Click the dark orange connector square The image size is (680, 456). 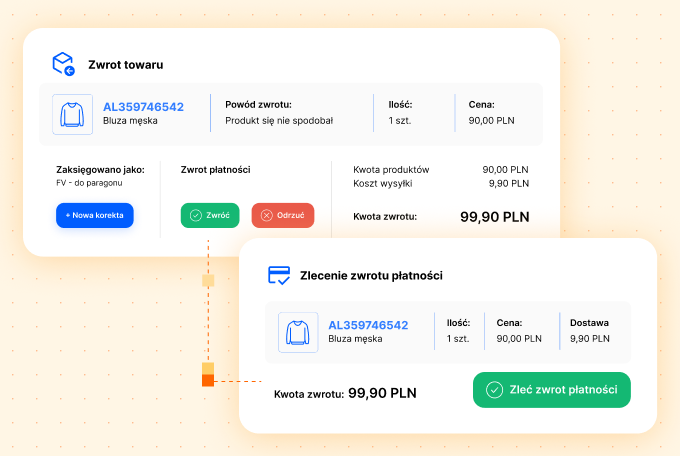point(208,380)
